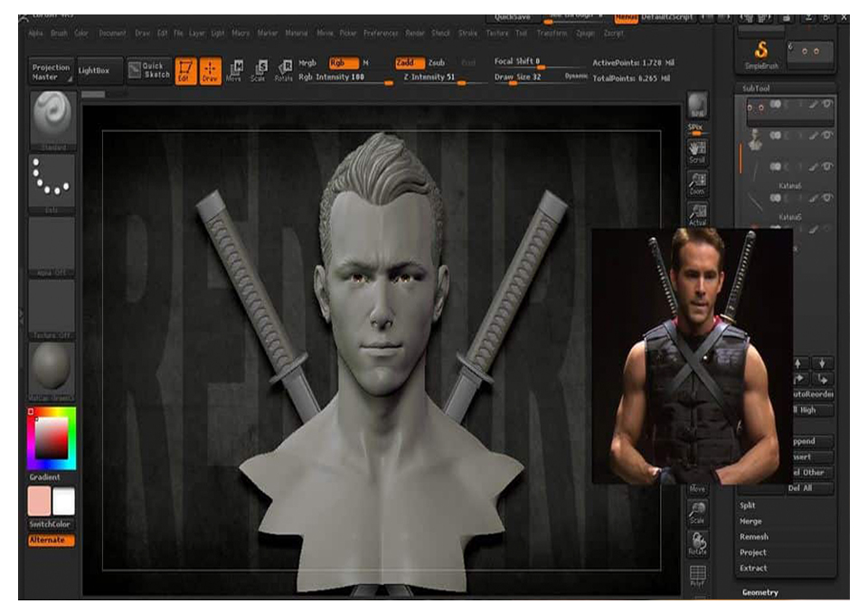Activate the Draw mode button
868x613 pixels.
pos(211,71)
